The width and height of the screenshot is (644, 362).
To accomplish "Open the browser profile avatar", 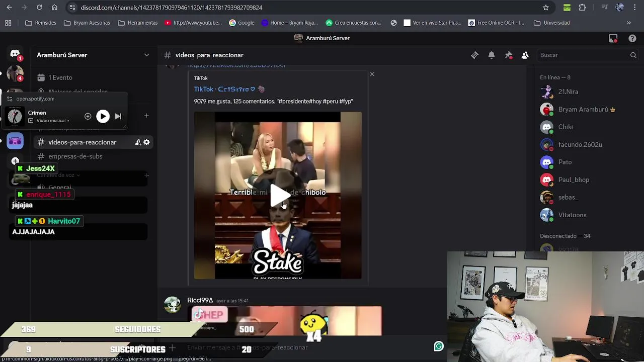I will 619,8.
